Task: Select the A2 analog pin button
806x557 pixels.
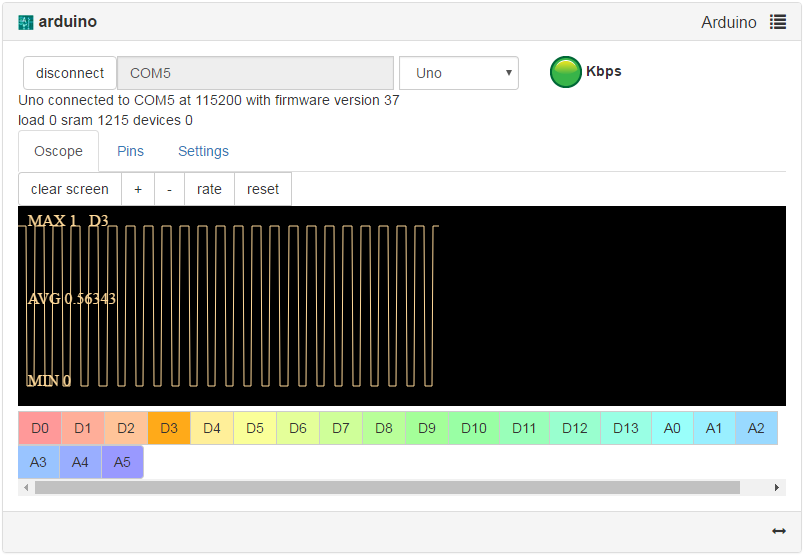Action: click(x=756, y=428)
